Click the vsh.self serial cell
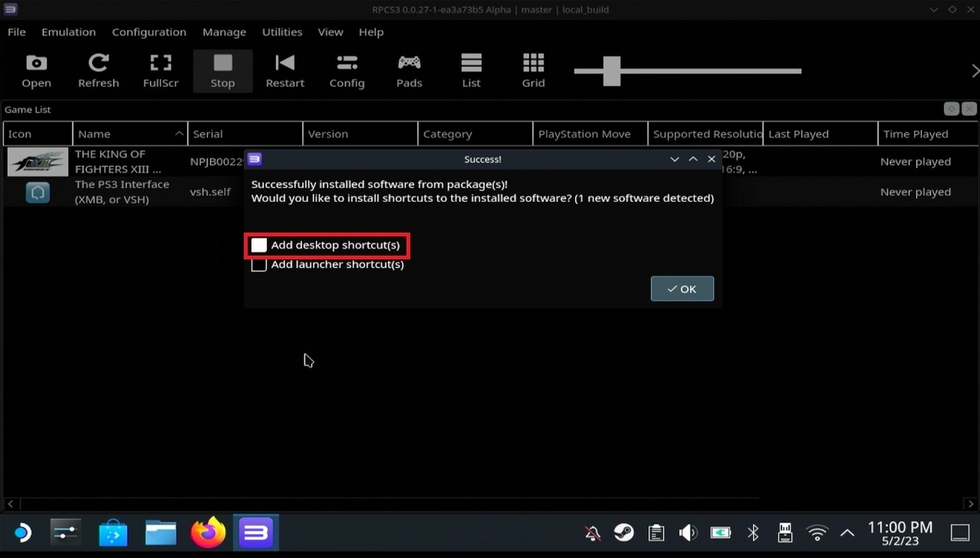Viewport: 980px width, 558px height. pos(211,192)
